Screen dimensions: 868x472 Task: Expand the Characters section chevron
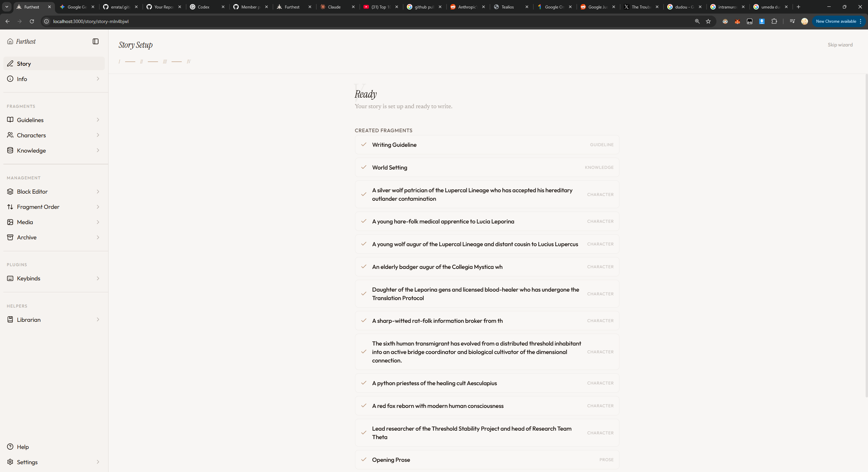coord(98,135)
